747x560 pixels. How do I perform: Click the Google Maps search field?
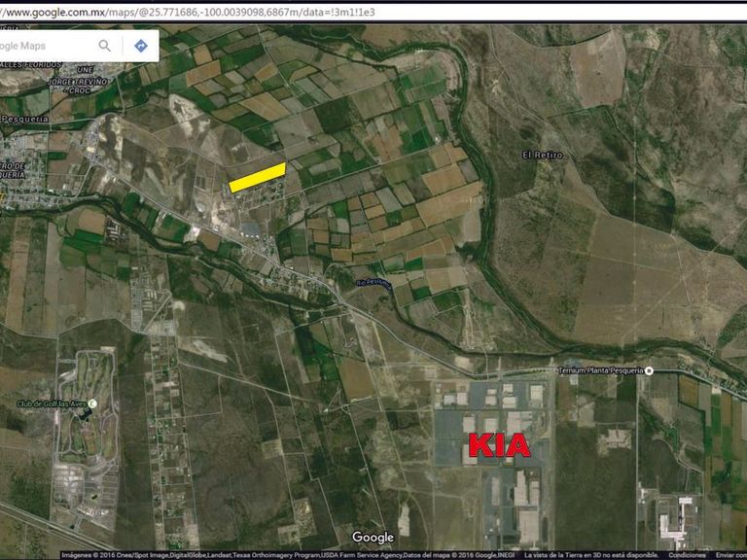pyautogui.click(x=47, y=46)
